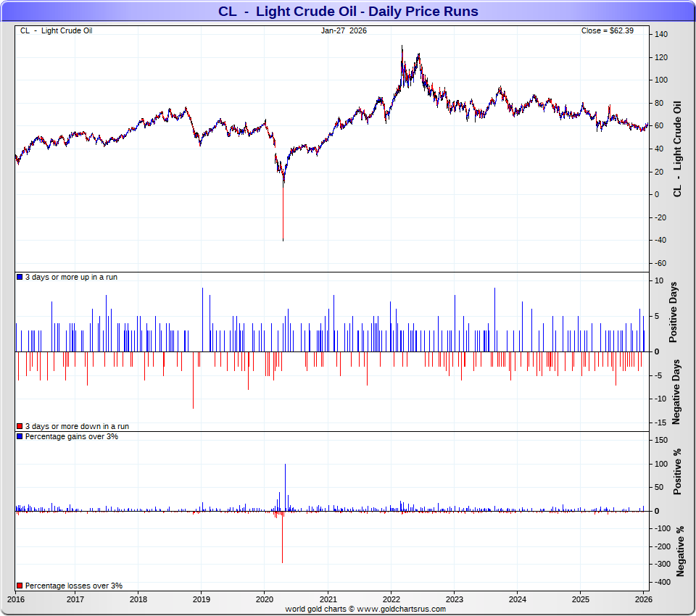696x616 pixels.
Task: Click the 150 positive percent axis label
Action: [661, 440]
